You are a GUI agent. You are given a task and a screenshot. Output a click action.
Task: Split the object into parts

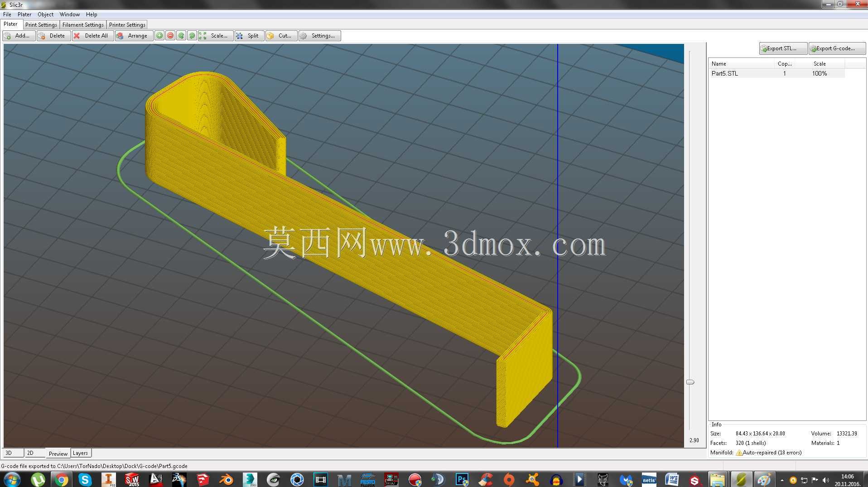coord(249,36)
